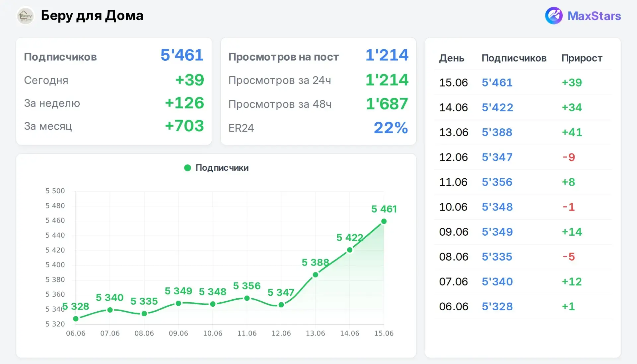Viewport: 637px width, 364px height.
Task: Click the -9 growth cell for 12.06
Action: (x=569, y=157)
